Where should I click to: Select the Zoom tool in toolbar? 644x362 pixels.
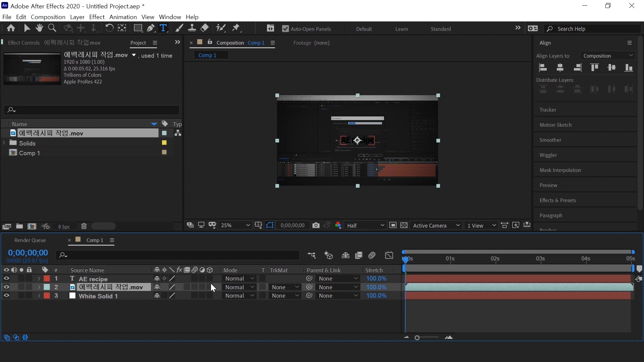click(x=52, y=28)
